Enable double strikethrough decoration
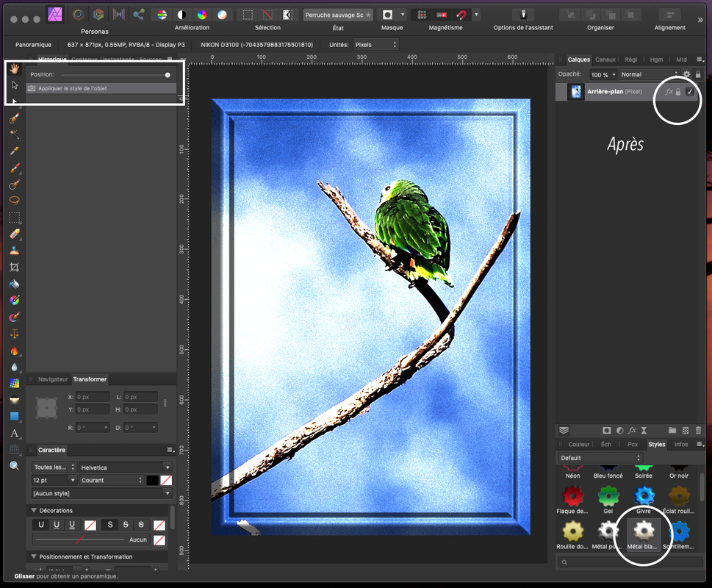The image size is (712, 588). point(141,525)
